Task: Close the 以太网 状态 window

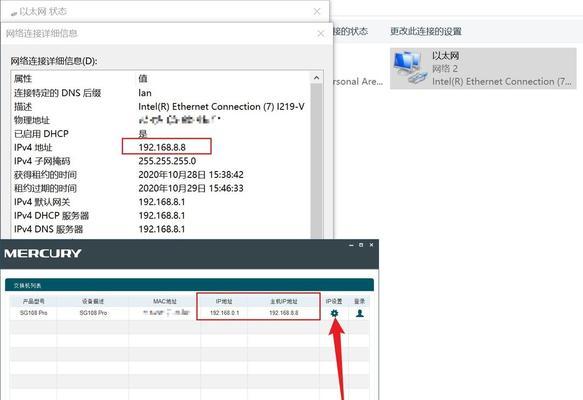Action: tap(317, 12)
